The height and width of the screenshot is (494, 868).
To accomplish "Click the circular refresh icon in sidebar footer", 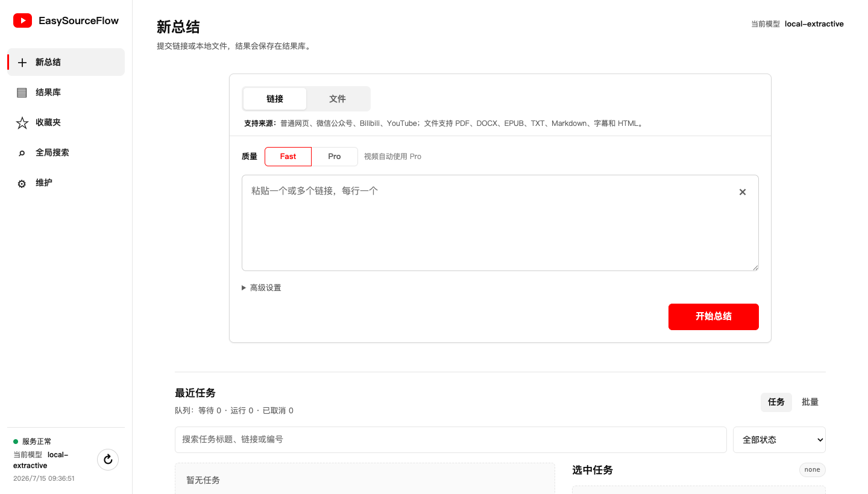I will click(108, 460).
